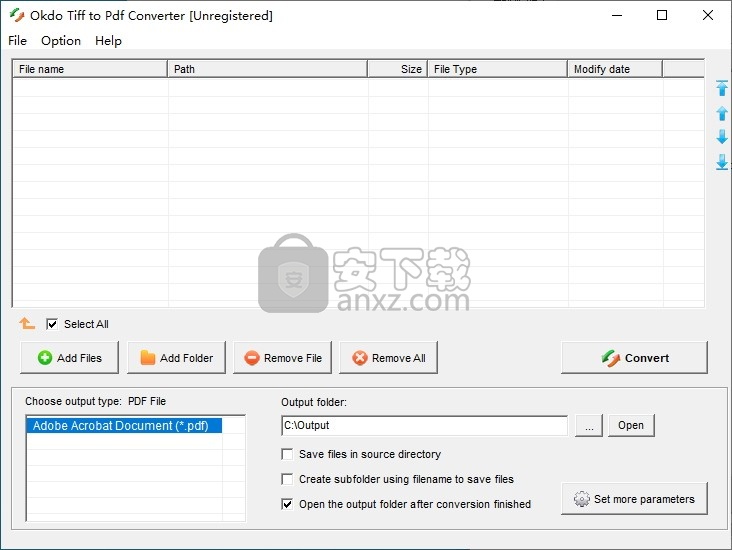Select Adobe Acrobat Document (*.pdf) output type

[124, 425]
